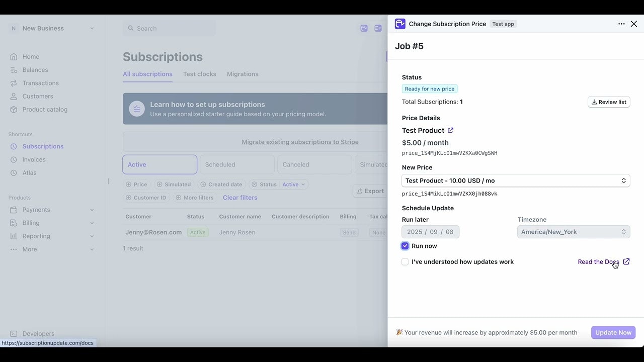This screenshot has width=644, height=362.
Task: Open the New Price dropdown
Action: [516, 180]
